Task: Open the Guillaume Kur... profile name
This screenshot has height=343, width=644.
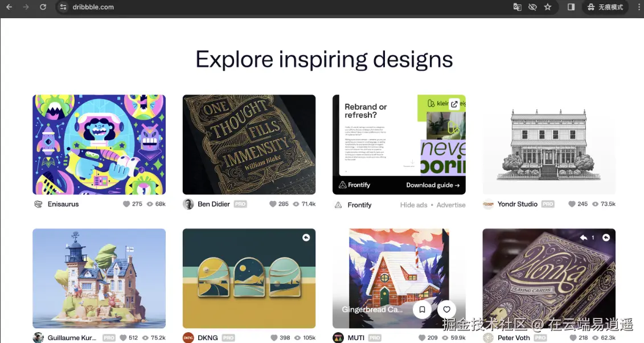Action: click(x=72, y=338)
